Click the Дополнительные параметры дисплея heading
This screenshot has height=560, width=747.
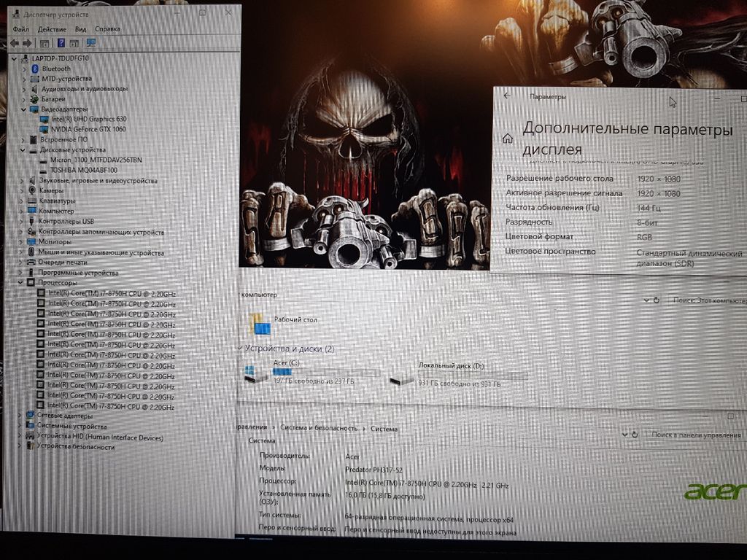627,139
